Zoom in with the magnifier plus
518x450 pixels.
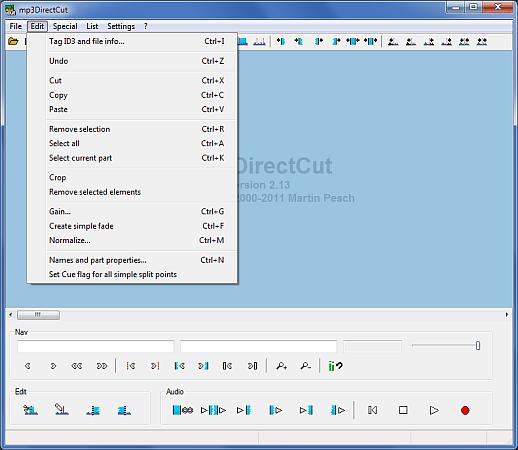(x=281, y=366)
